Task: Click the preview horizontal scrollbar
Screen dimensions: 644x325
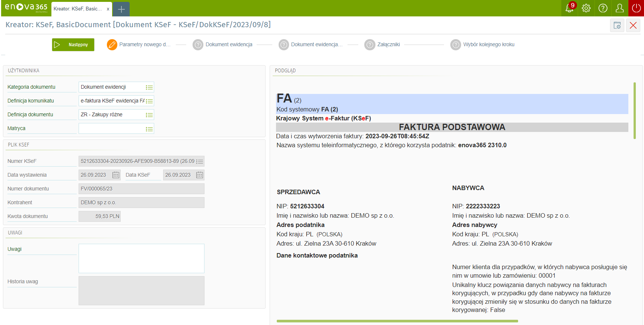Action: [x=397, y=321]
